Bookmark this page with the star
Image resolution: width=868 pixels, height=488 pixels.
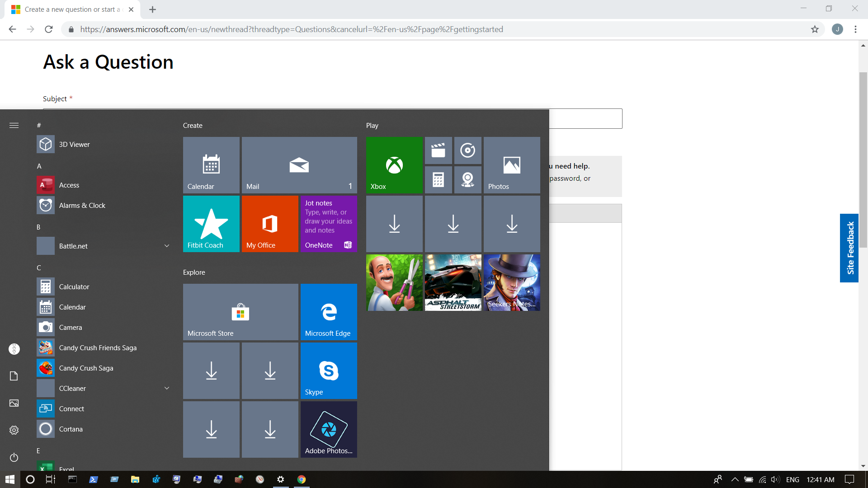pos(815,29)
